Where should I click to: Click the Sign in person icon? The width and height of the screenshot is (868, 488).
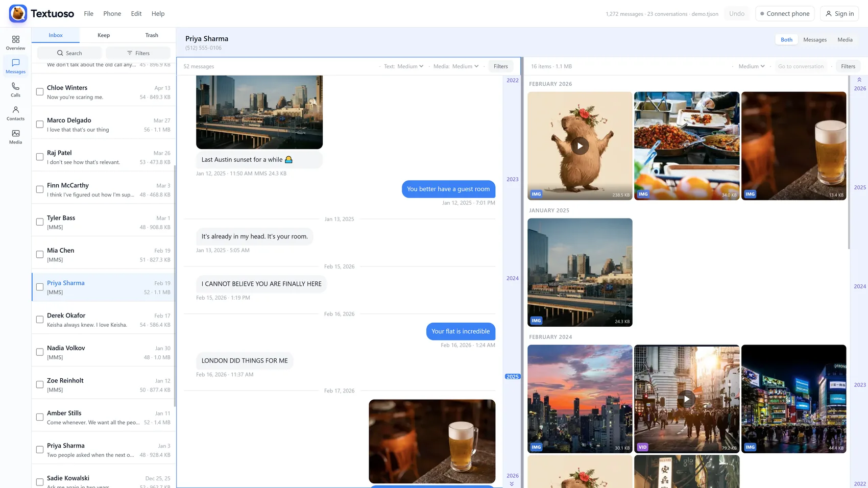coord(828,14)
